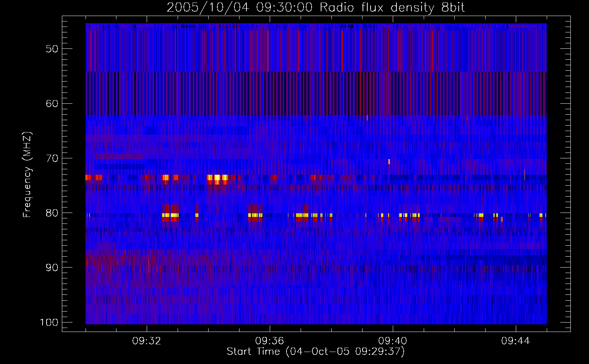Click the 50 frequency tick label
Image resolution: width=589 pixels, height=364 pixels.
tap(52, 49)
